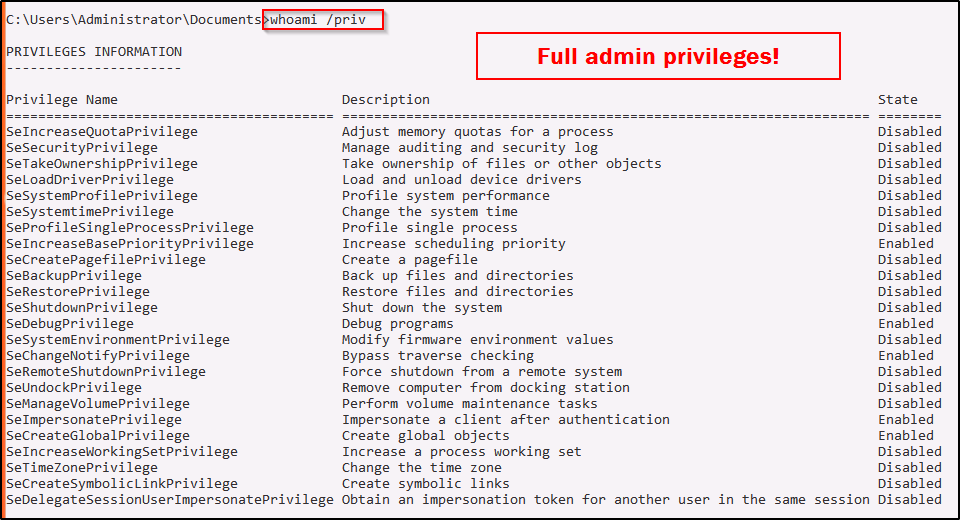Screen dimensions: 960x520
Task: Click SeBackupPrivilege in the name column
Action: (x=74, y=275)
